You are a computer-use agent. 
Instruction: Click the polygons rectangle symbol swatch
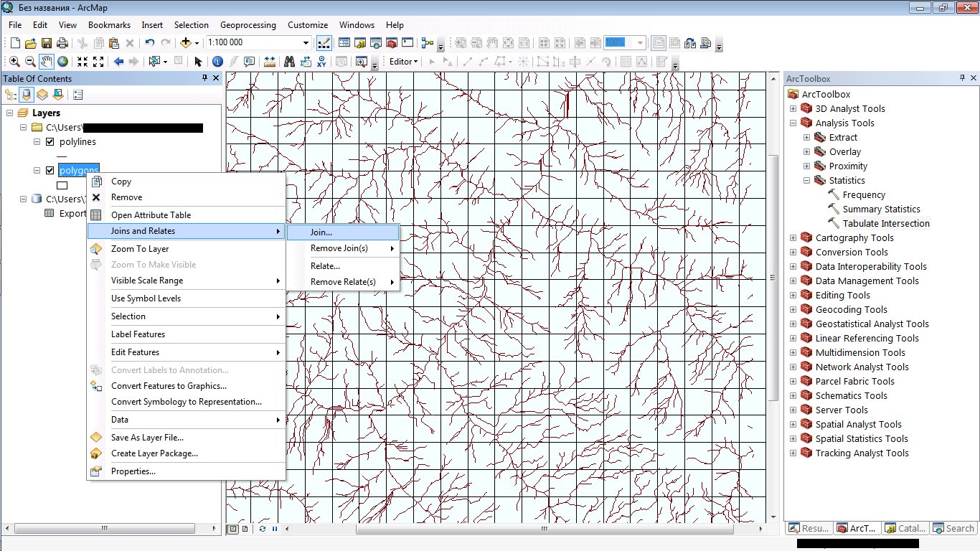click(62, 185)
